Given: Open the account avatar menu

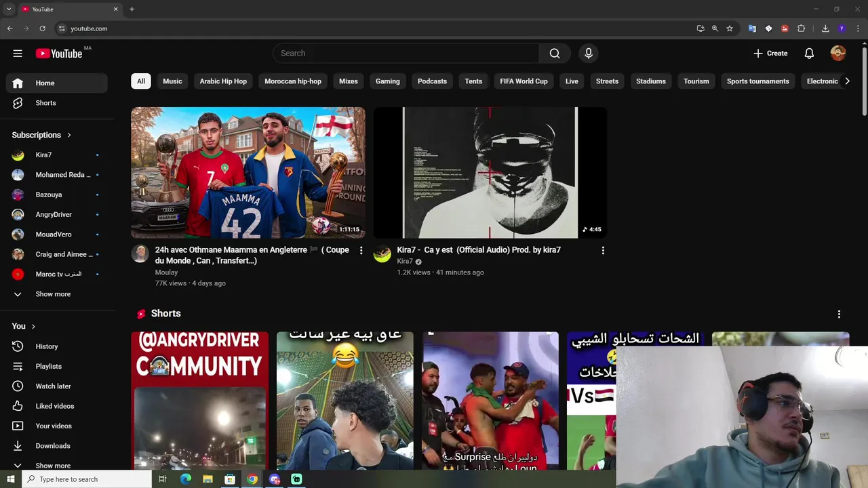Looking at the screenshot, I should [838, 54].
